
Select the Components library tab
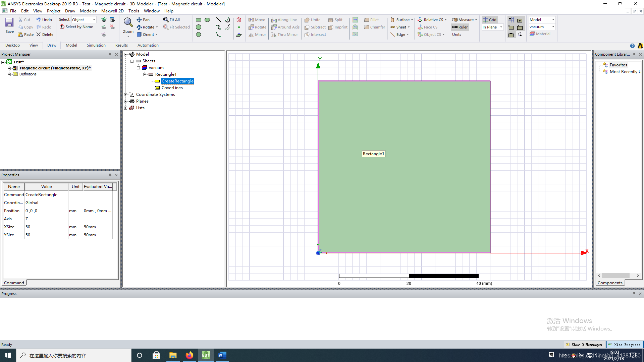point(610,283)
